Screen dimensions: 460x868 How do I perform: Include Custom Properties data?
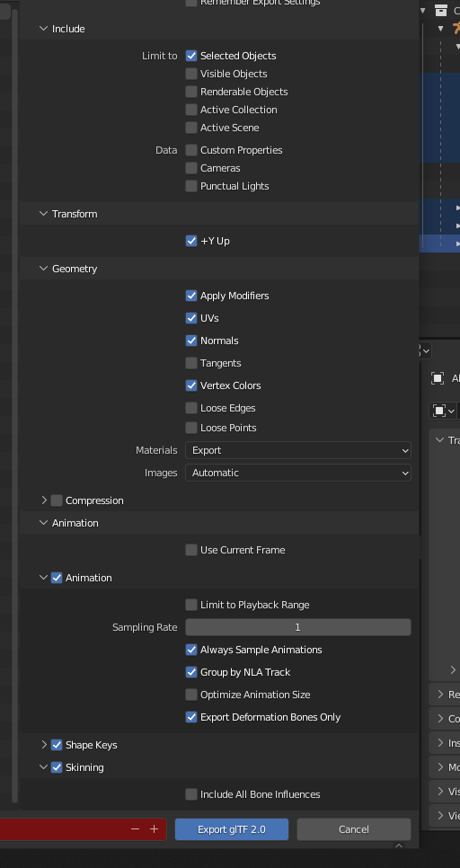point(191,150)
